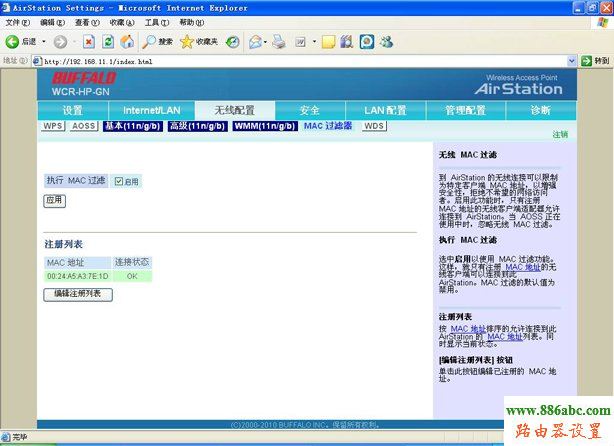614x446 pixels.
Task: Click the 应用 apply button
Action: click(54, 200)
